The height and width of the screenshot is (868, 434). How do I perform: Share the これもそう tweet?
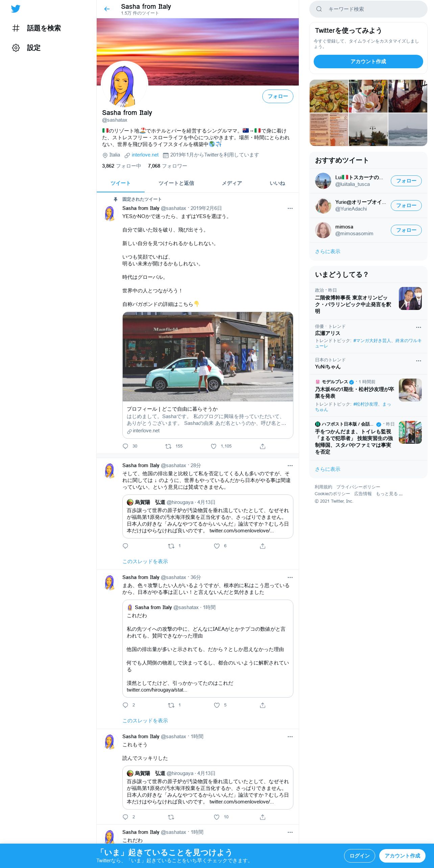(263, 817)
